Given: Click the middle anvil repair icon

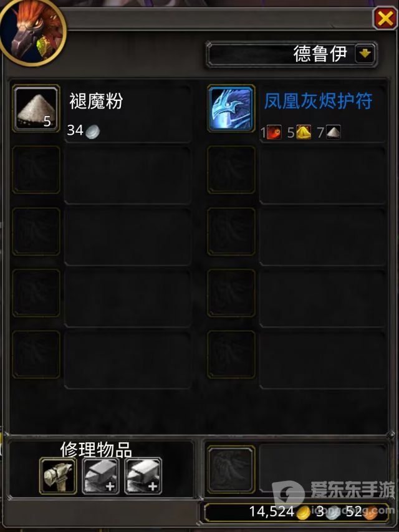Looking at the screenshot, I should pos(101,476).
